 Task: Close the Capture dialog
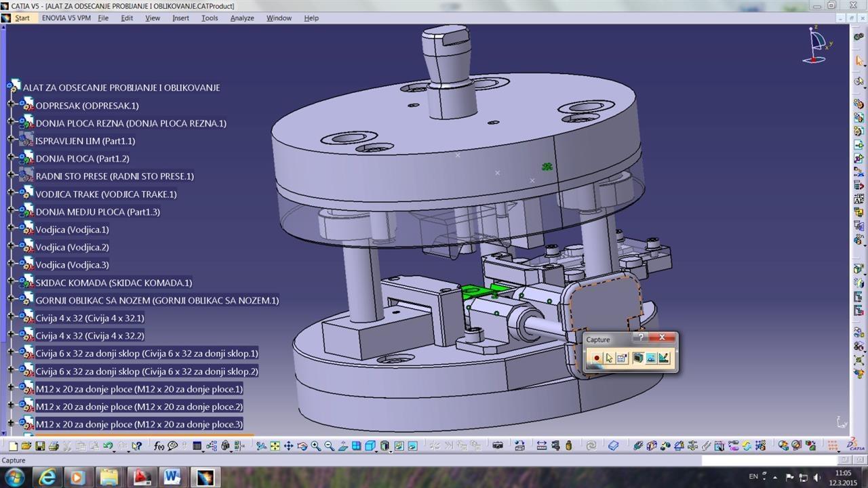click(x=662, y=338)
